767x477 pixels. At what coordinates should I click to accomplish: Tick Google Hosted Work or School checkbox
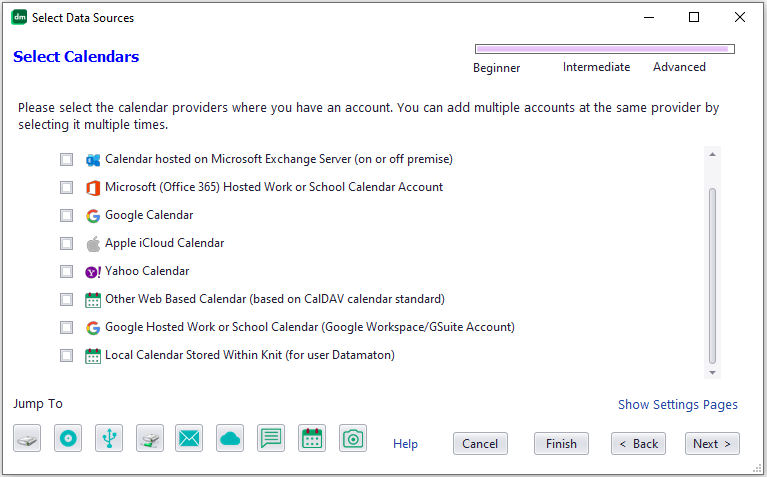click(67, 327)
